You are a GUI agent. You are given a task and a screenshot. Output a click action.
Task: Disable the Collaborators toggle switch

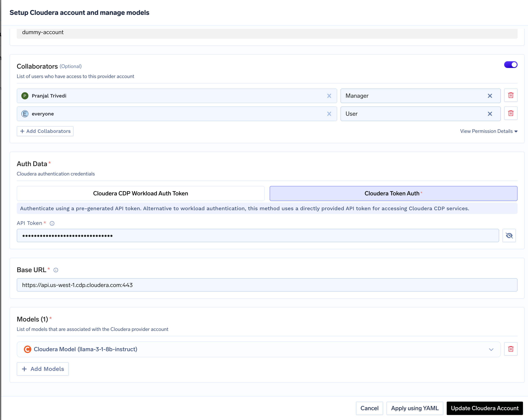point(511,64)
